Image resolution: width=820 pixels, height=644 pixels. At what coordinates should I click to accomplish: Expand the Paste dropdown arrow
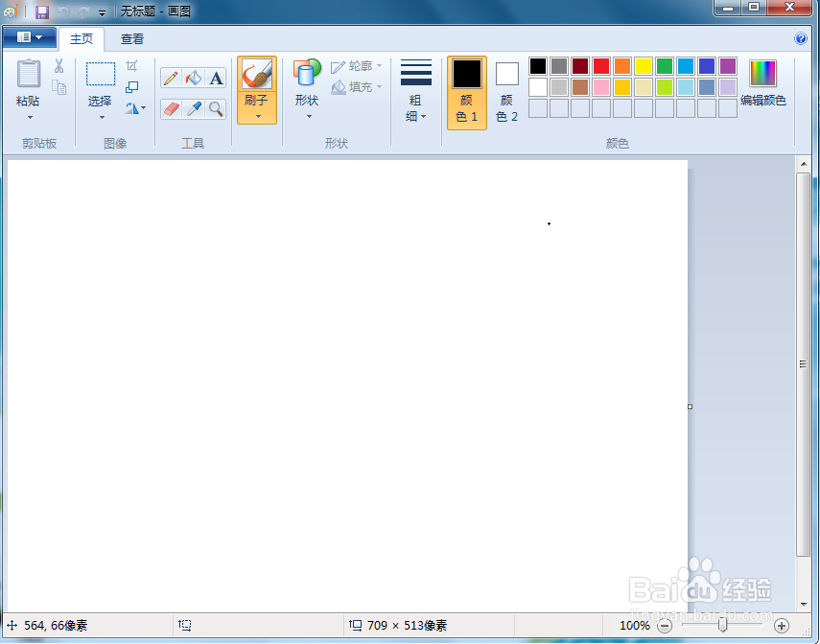pos(30,117)
